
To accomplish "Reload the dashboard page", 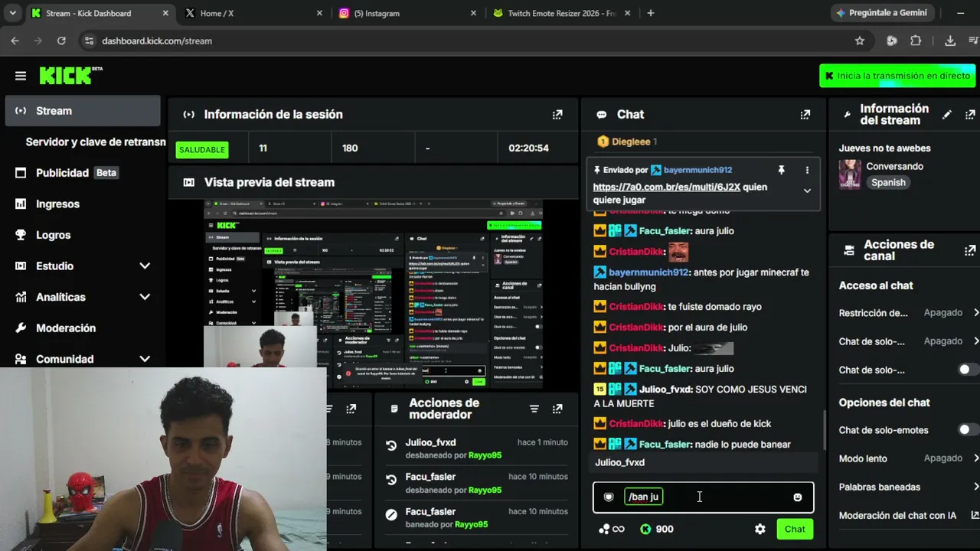I will click(x=61, y=41).
